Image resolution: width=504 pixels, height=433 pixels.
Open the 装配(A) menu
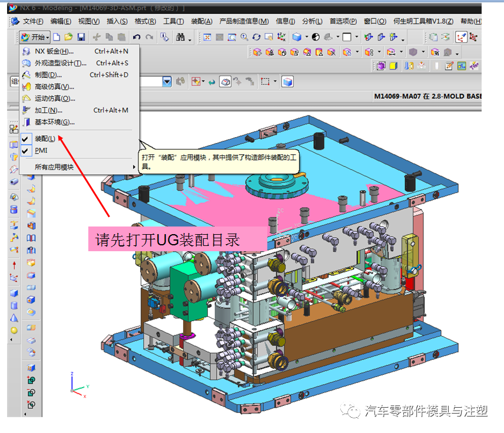click(x=201, y=22)
